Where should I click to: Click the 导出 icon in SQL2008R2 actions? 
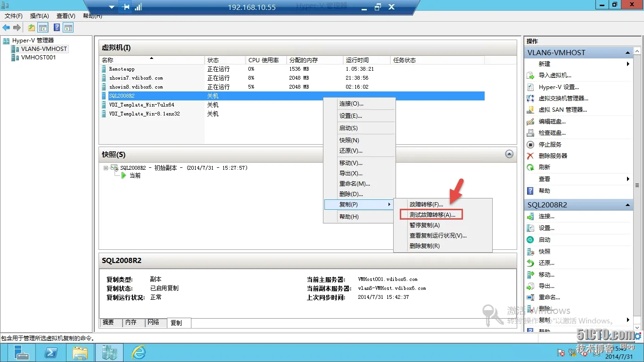530,286
